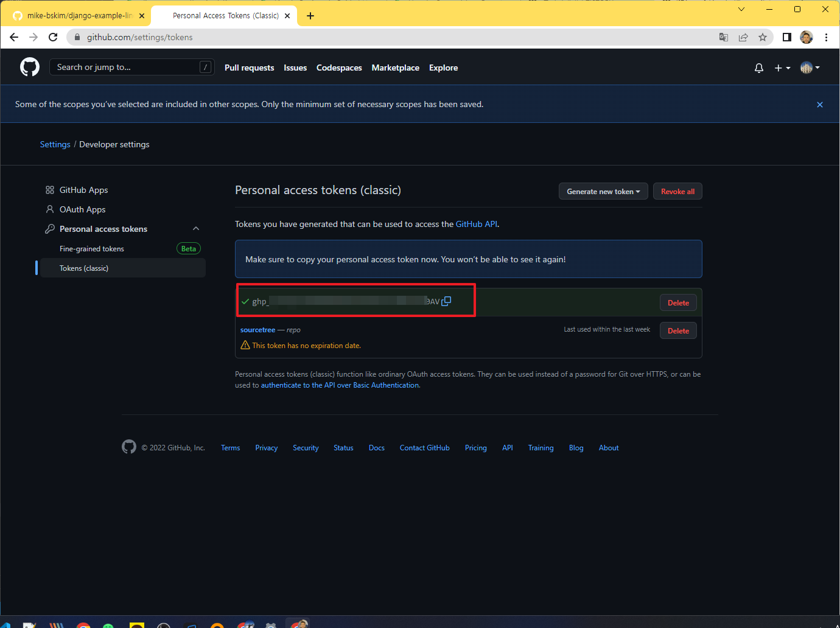Delete the sourcetree token
This screenshot has height=628, width=840.
pyautogui.click(x=678, y=330)
